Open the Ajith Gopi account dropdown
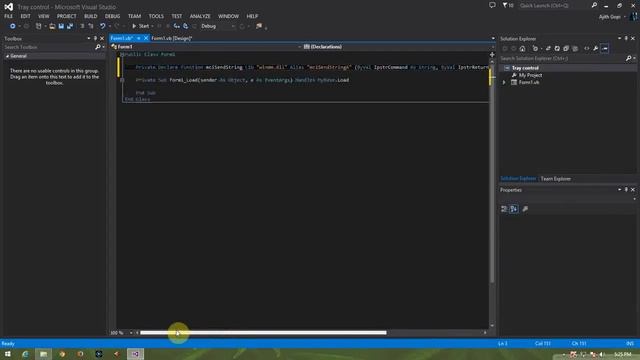The width and height of the screenshot is (640, 360). (612, 17)
